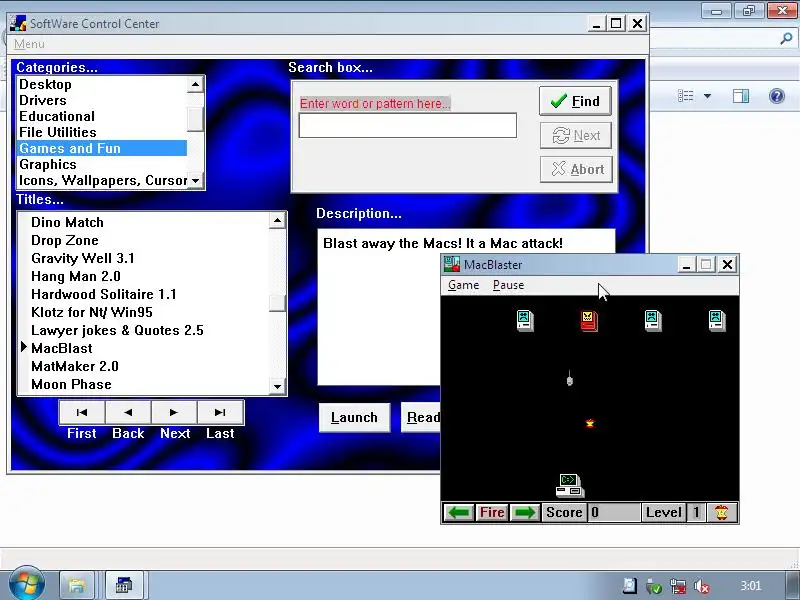Click Control Center taskbar icon
The image size is (800, 600).
coord(123,585)
